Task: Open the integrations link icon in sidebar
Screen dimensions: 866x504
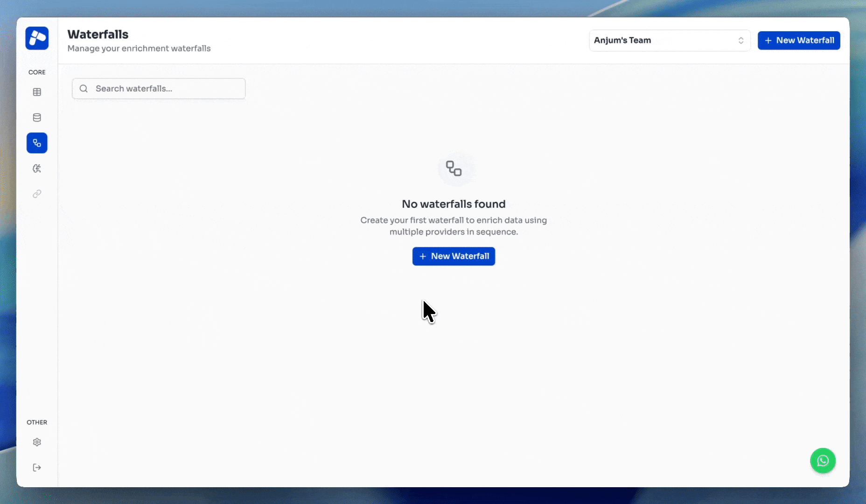Action: tap(37, 194)
